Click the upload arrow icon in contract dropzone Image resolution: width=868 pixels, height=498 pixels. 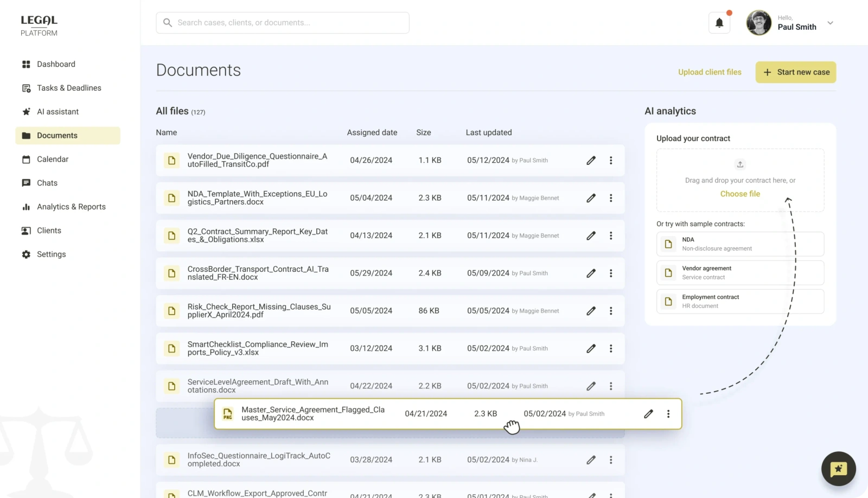point(740,164)
